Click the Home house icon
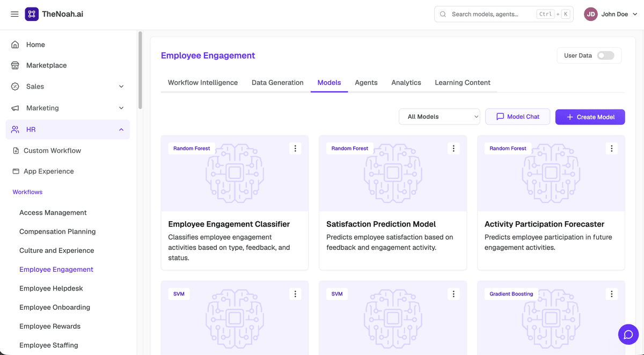The image size is (644, 355). tap(16, 45)
